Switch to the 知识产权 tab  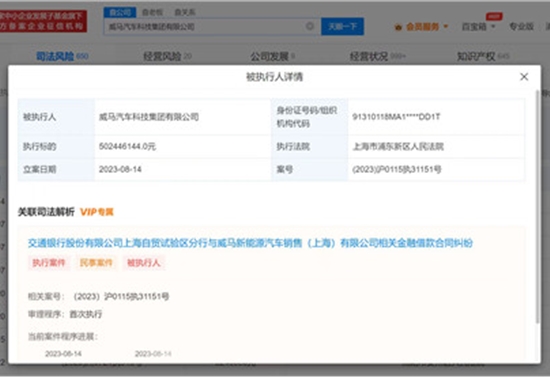(483, 56)
